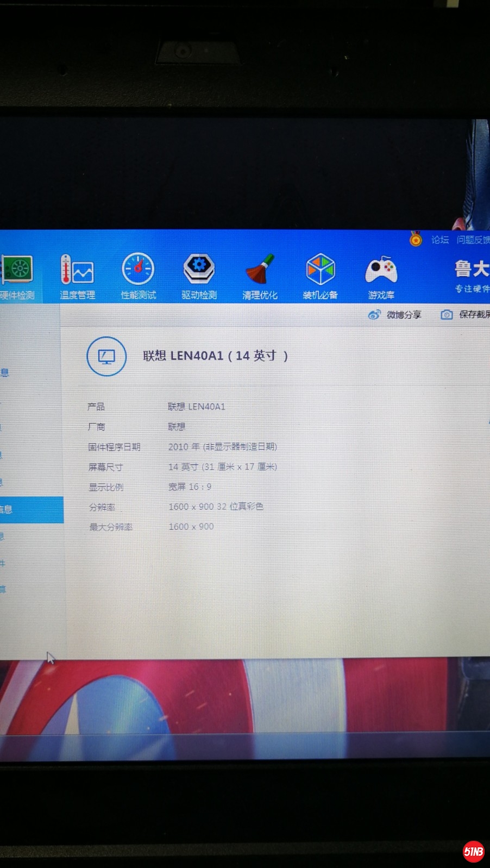
Task: Open the 装机必备 colorful cube icon
Action: pyautogui.click(x=321, y=270)
